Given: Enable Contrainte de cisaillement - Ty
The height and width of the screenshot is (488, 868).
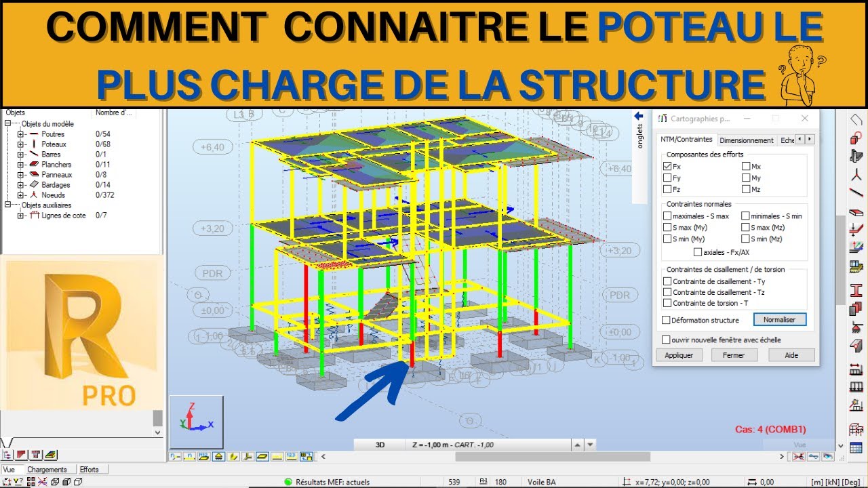Looking at the screenshot, I should point(667,281).
